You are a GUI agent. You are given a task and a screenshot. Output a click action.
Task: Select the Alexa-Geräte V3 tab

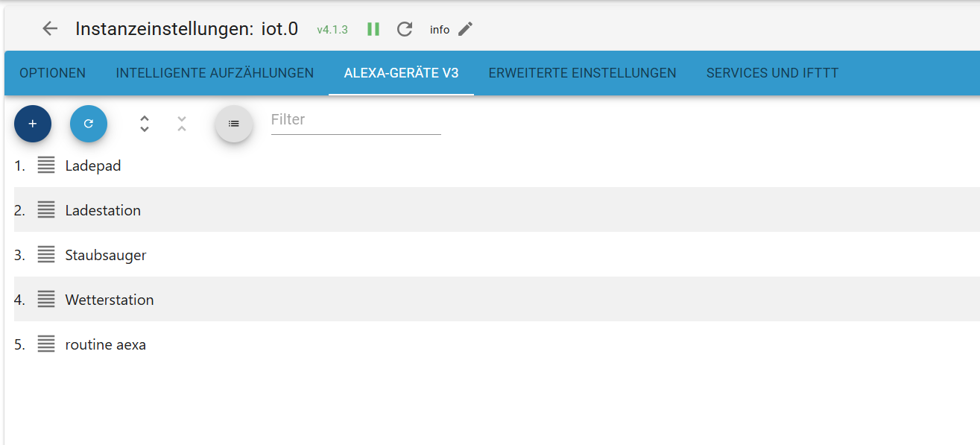click(x=401, y=73)
